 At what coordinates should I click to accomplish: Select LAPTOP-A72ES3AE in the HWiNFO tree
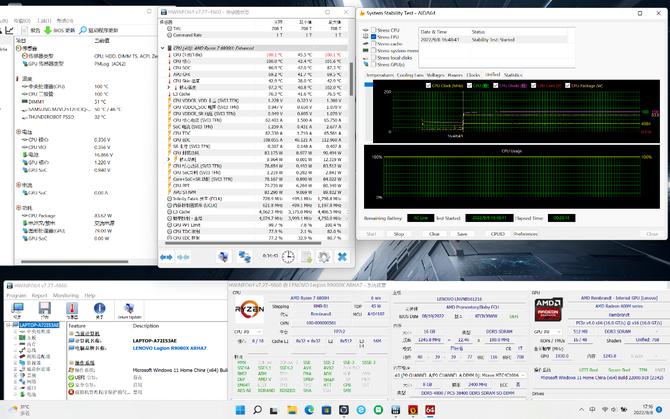pos(37,325)
